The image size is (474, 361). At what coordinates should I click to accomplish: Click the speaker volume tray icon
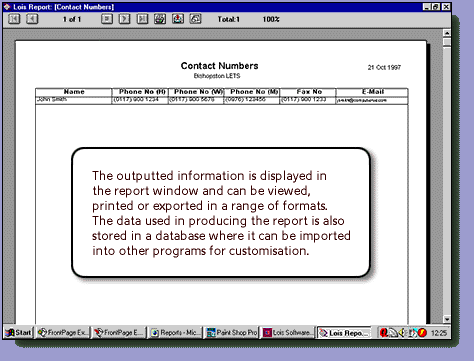pyautogui.click(x=403, y=333)
